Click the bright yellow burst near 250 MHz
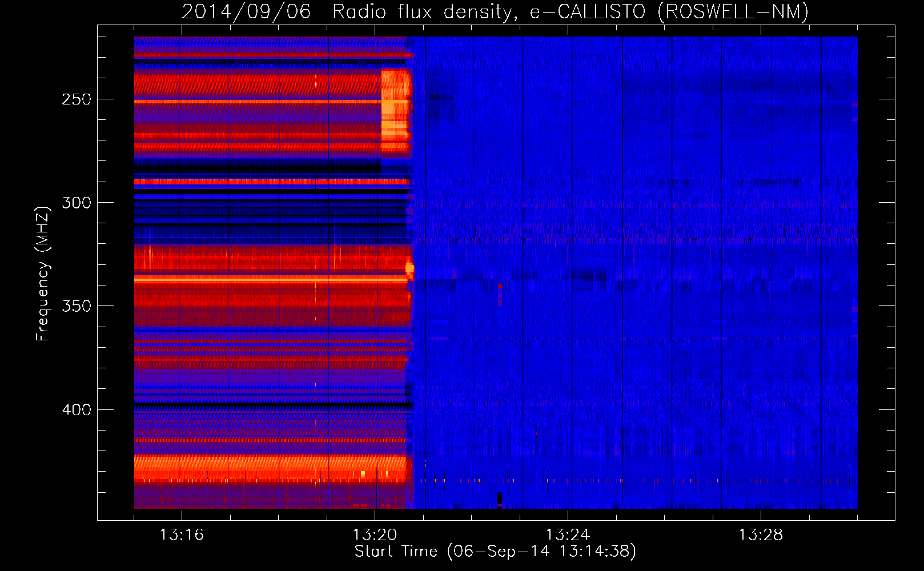Screen dimensions: 924x571 click(x=396, y=111)
